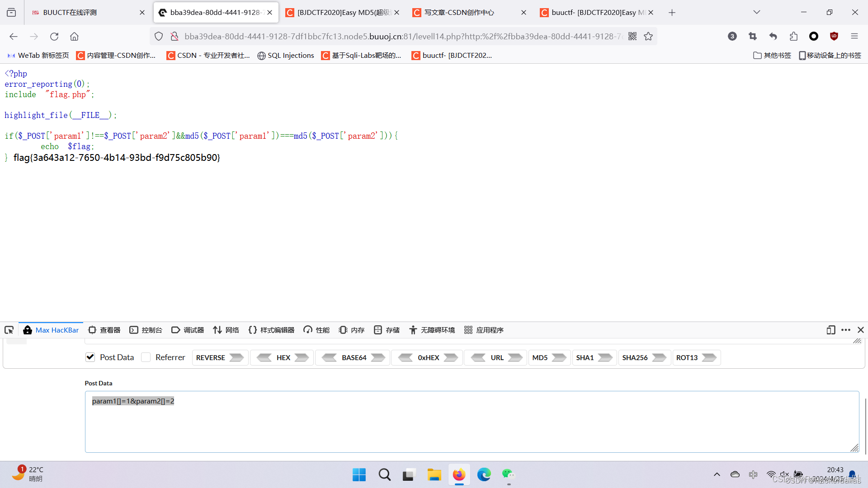Image resolution: width=868 pixels, height=488 pixels.
Task: List all tabs dropdown arrow
Action: coord(757,12)
